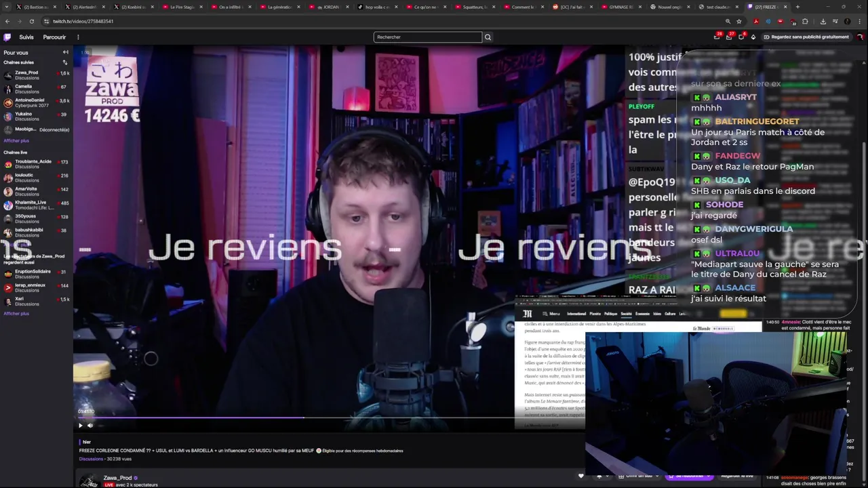
Task: Open the Troublante_Acide live channel
Action: (x=37, y=164)
